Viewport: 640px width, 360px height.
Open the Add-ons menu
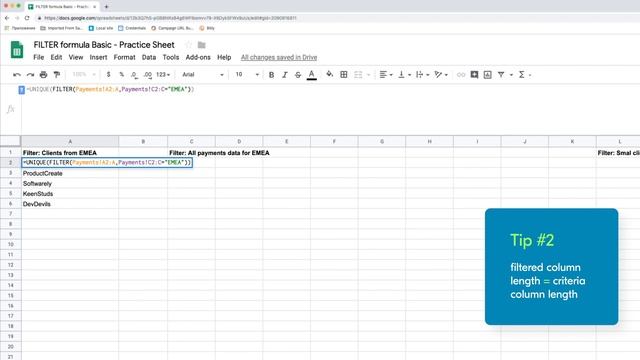(x=198, y=58)
